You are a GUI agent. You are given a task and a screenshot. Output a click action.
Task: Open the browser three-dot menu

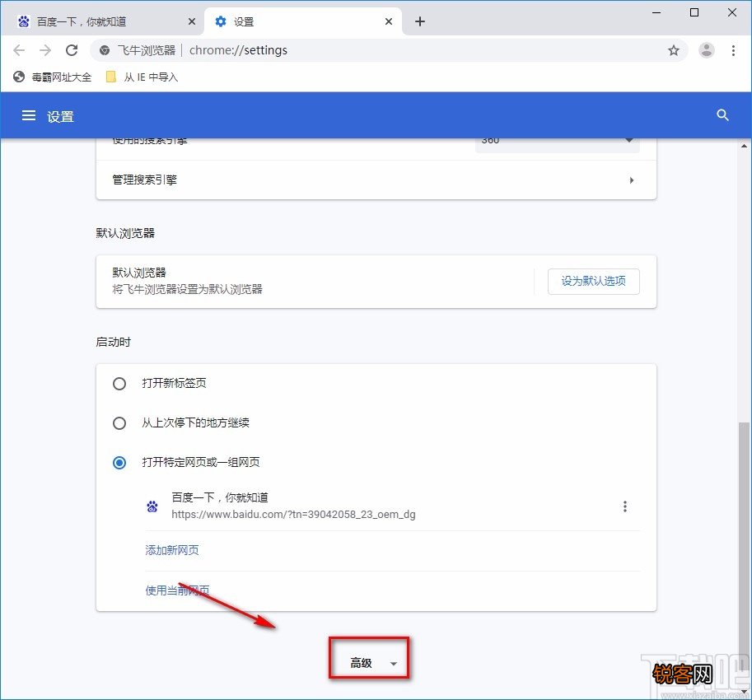point(733,50)
